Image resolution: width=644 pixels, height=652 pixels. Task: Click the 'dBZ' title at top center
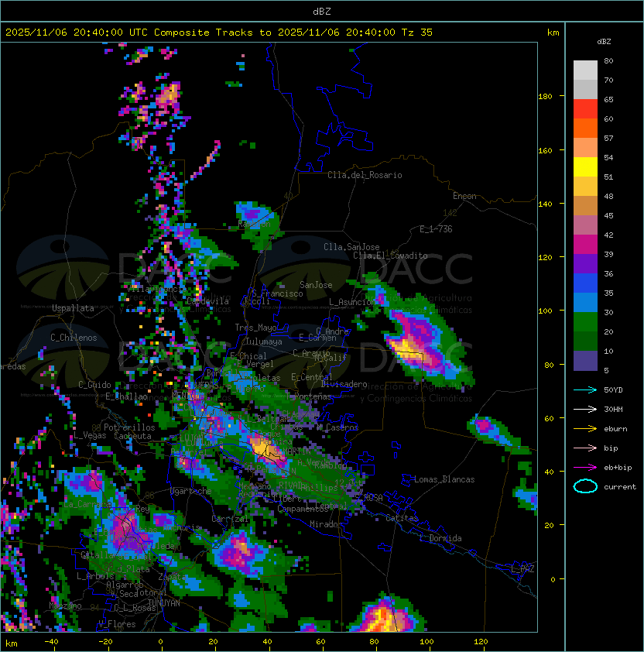(x=322, y=11)
